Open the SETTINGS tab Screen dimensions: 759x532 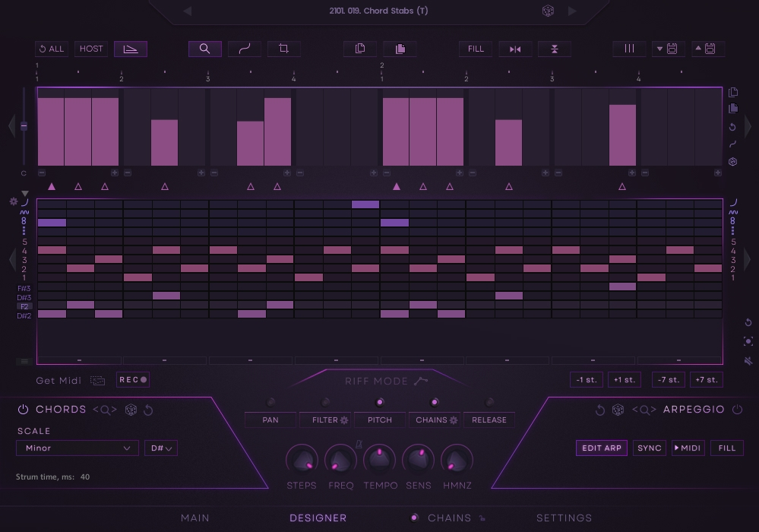564,518
